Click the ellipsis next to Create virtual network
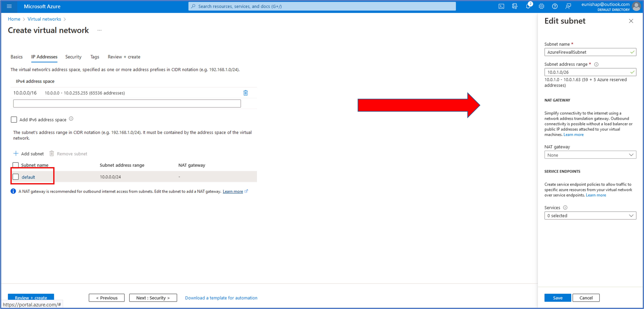 (x=99, y=30)
